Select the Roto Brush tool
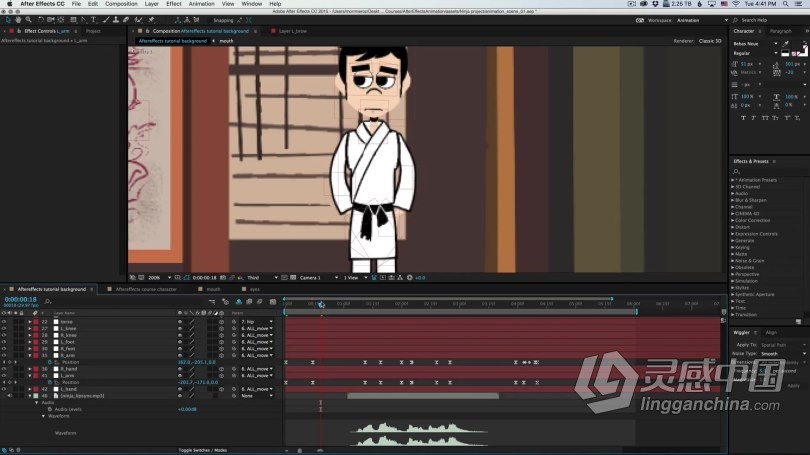This screenshot has height=455, width=810. (138, 20)
